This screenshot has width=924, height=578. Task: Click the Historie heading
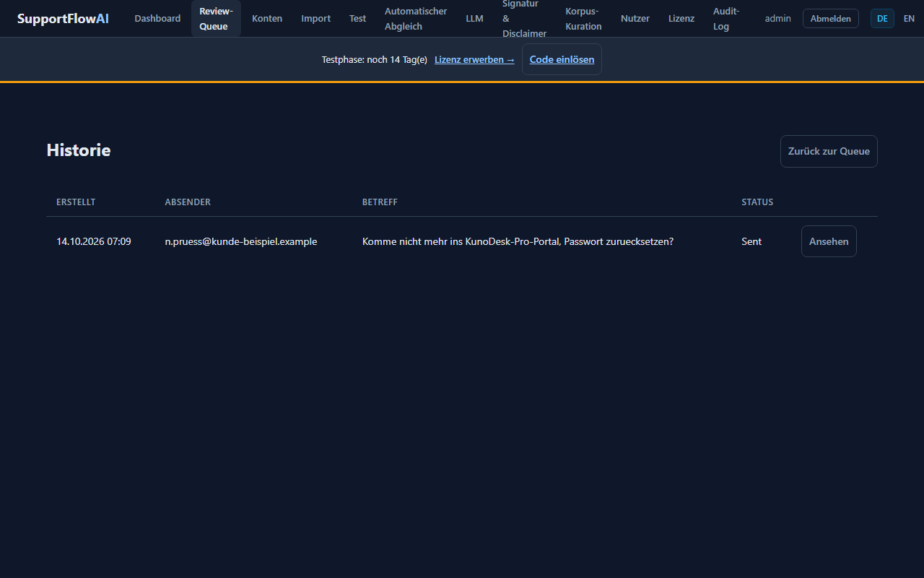tap(79, 150)
